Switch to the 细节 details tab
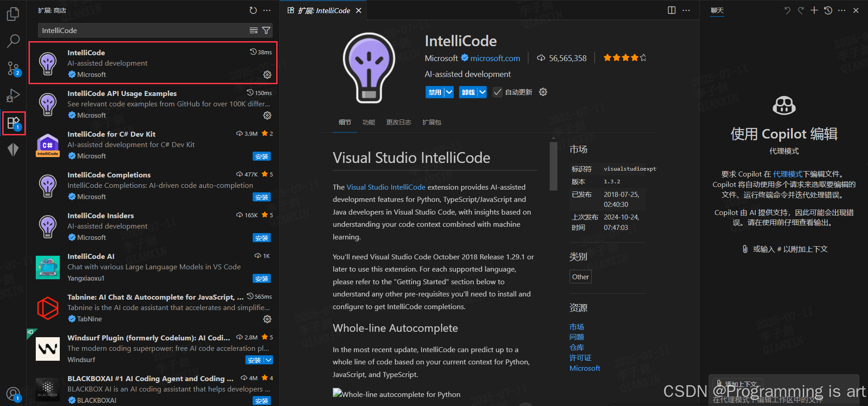Screen dimensions: 868x406 (x=345, y=122)
